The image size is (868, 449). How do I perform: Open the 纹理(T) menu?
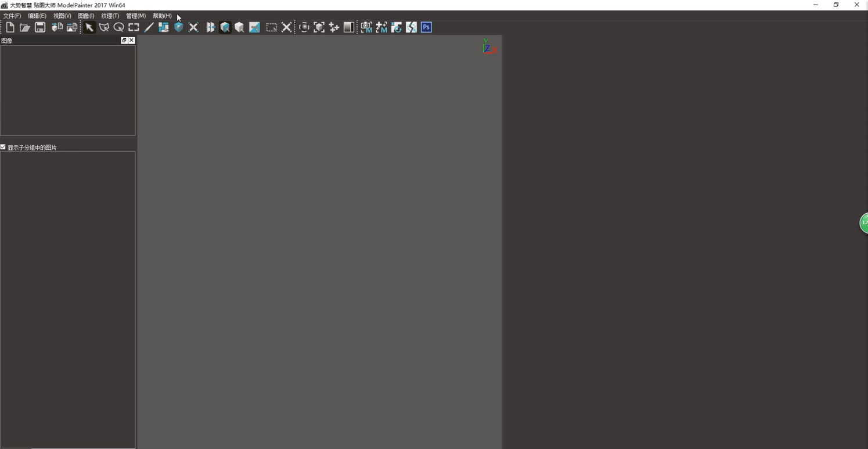[109, 16]
